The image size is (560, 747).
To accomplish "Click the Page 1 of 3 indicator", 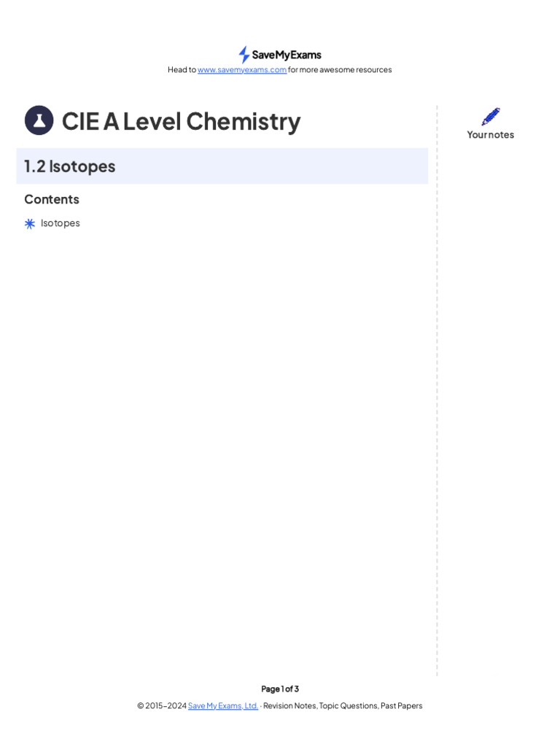I will click(280, 689).
